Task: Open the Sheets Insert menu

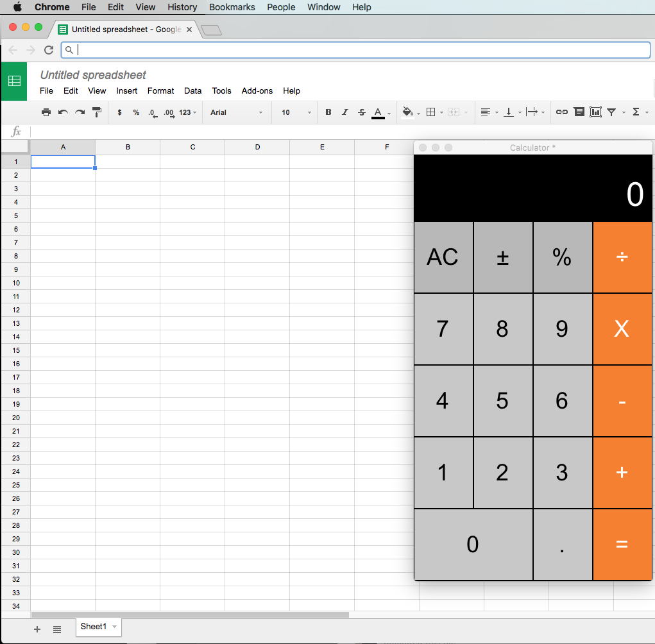Action: (x=126, y=90)
